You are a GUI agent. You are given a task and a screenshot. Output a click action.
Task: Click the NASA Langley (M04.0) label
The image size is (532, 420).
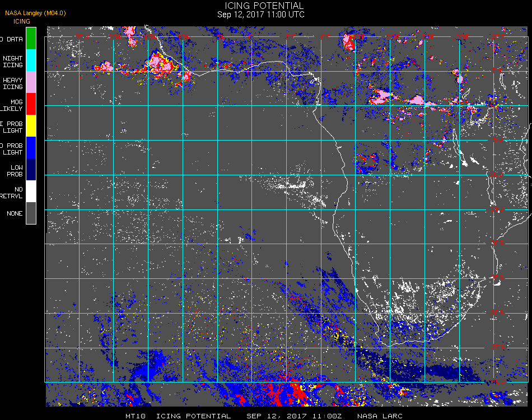click(x=35, y=13)
